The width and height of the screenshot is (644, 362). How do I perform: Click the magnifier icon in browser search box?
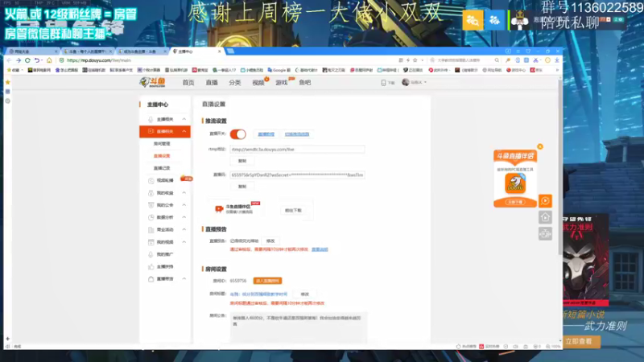click(x=497, y=60)
